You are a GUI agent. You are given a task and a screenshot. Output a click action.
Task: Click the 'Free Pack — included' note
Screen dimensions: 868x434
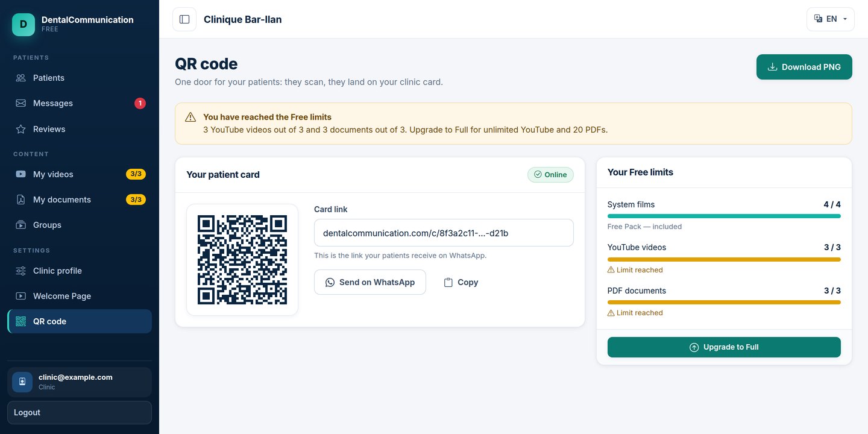coord(644,227)
